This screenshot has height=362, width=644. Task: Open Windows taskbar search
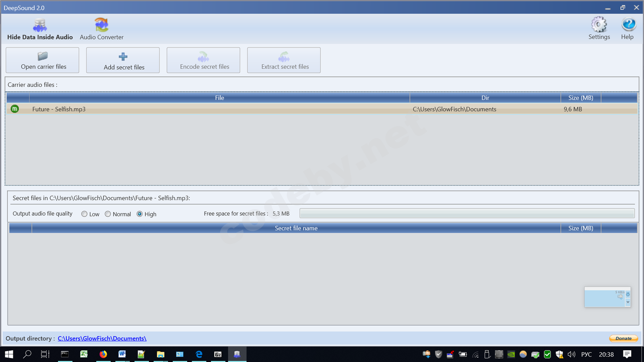pos(27,354)
